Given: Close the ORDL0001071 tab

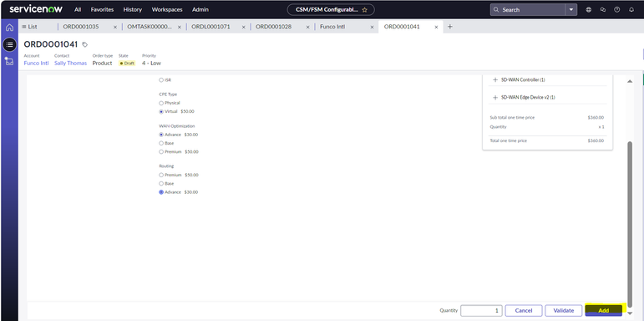Looking at the screenshot, I should click(244, 27).
